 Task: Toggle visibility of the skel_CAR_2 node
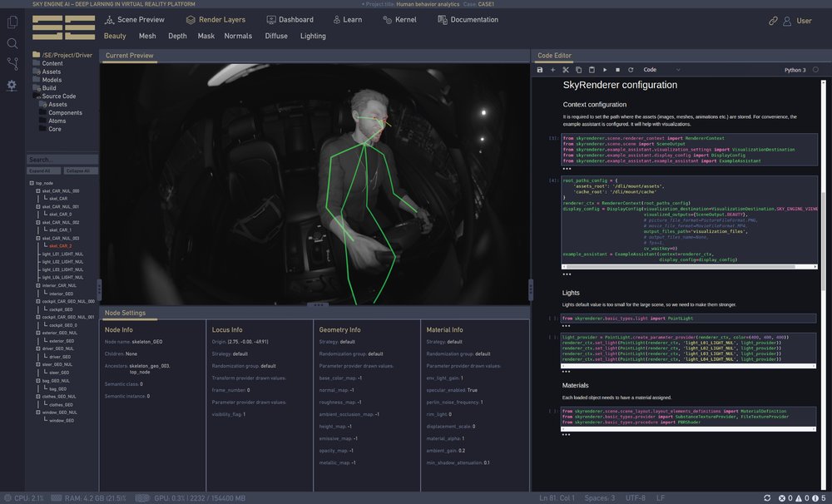click(x=62, y=245)
